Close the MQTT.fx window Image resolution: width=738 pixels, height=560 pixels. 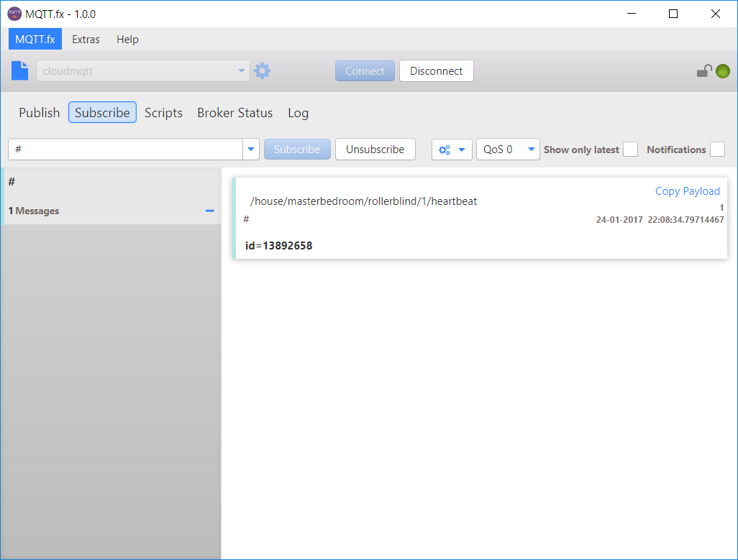[x=716, y=14]
